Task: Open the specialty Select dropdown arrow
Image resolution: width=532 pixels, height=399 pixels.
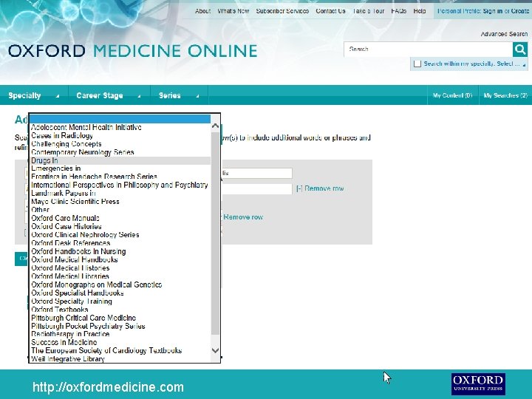Action: tap(524, 64)
